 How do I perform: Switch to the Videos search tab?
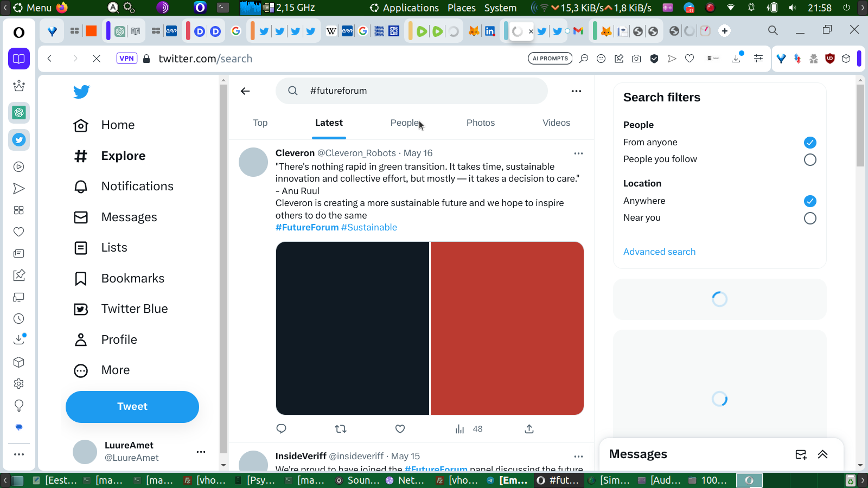point(557,123)
